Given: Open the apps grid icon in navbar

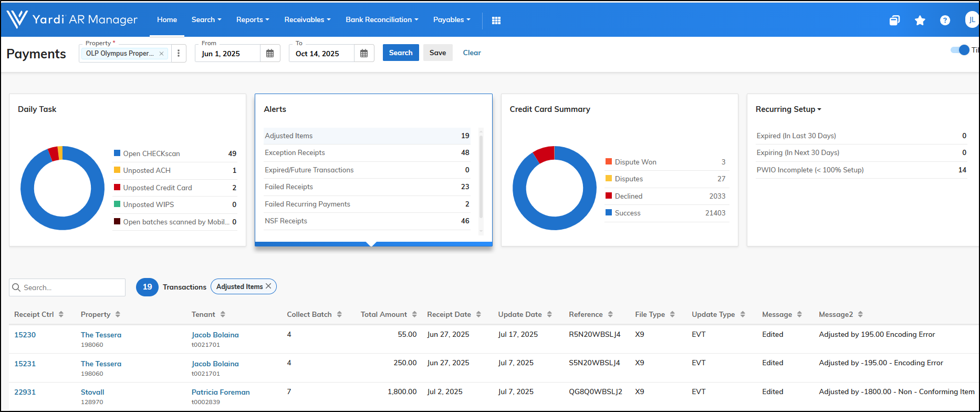Looking at the screenshot, I should [496, 20].
